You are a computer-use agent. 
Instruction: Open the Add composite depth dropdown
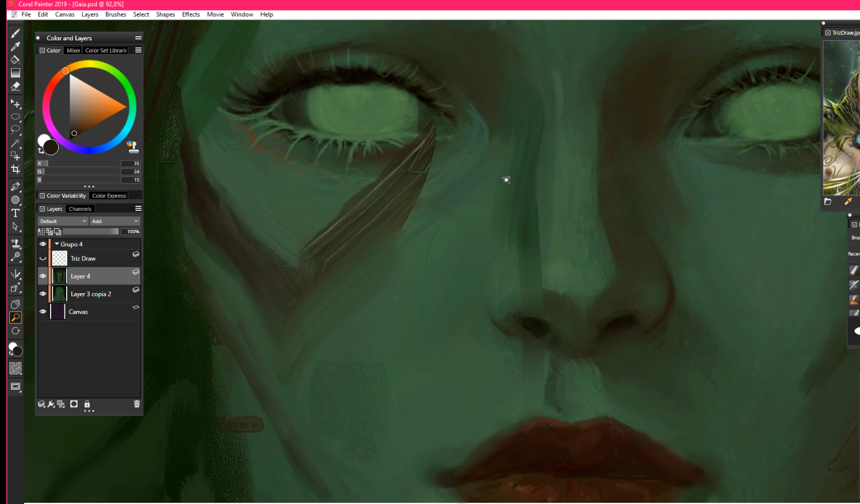point(115,221)
